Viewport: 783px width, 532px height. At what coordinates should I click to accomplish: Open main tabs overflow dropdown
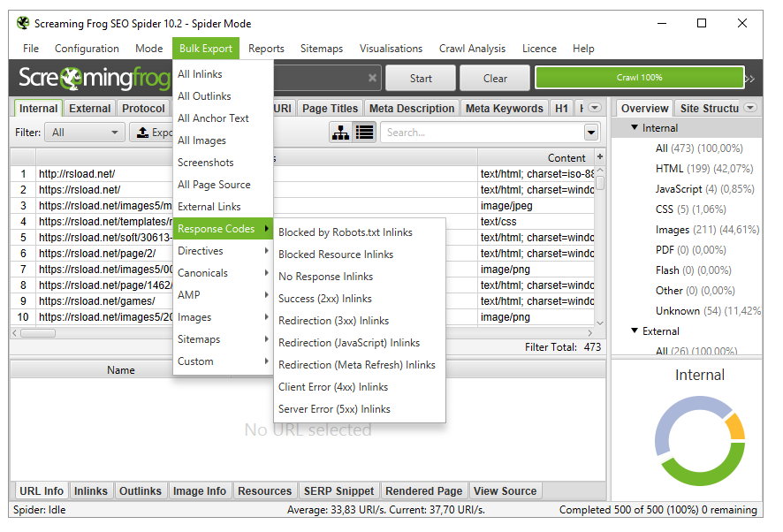click(x=594, y=108)
